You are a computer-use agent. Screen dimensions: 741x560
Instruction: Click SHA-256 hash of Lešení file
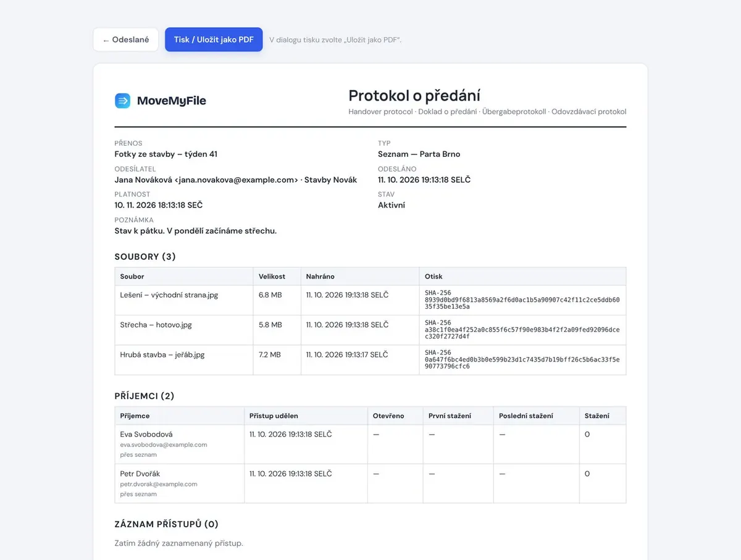coord(522,299)
